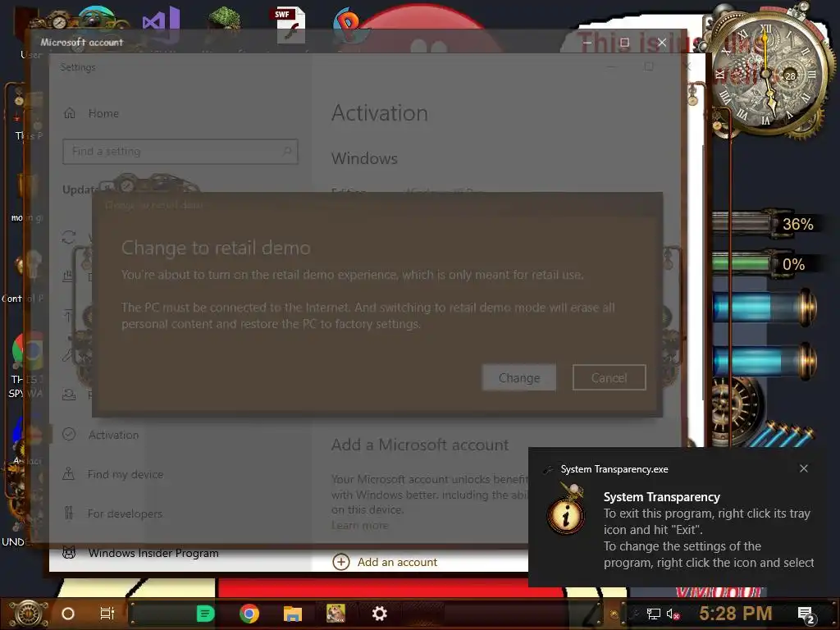Viewport: 840px width, 630px height.
Task: Select Find my device in sidebar
Action: (x=126, y=474)
